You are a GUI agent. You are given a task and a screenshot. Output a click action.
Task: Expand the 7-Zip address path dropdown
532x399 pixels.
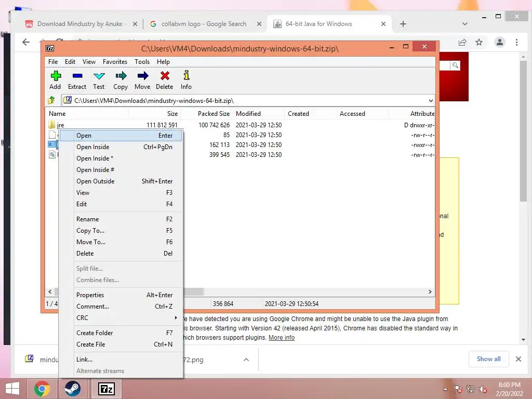tap(431, 100)
